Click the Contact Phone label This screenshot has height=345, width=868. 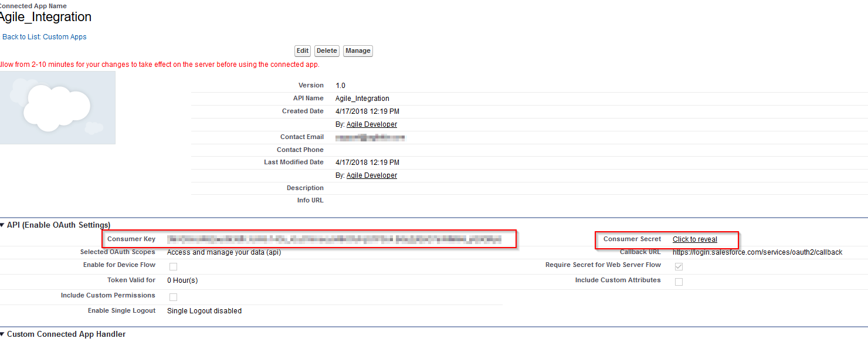(300, 150)
